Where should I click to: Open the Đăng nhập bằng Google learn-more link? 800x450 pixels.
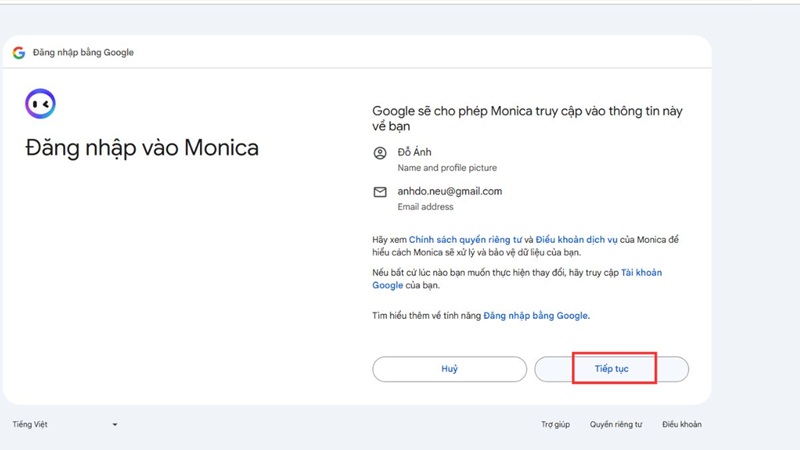(x=536, y=315)
